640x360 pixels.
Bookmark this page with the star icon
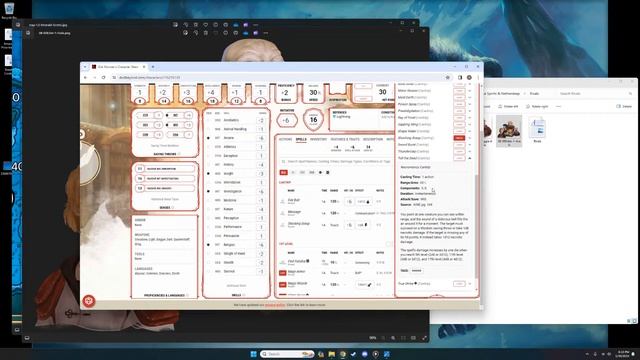[448, 78]
